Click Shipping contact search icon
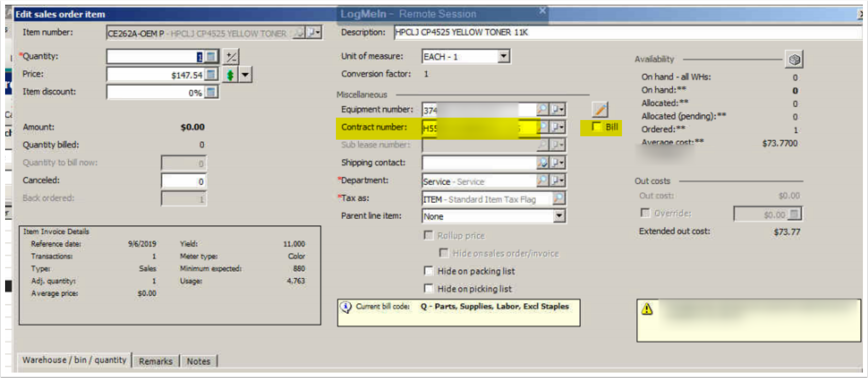The width and height of the screenshot is (868, 378). (x=542, y=163)
